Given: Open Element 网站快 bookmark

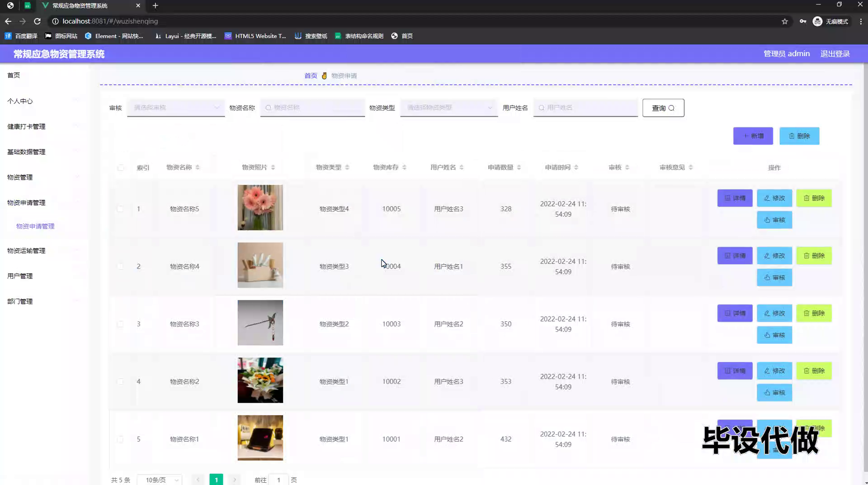Looking at the screenshot, I should pyautogui.click(x=114, y=36).
